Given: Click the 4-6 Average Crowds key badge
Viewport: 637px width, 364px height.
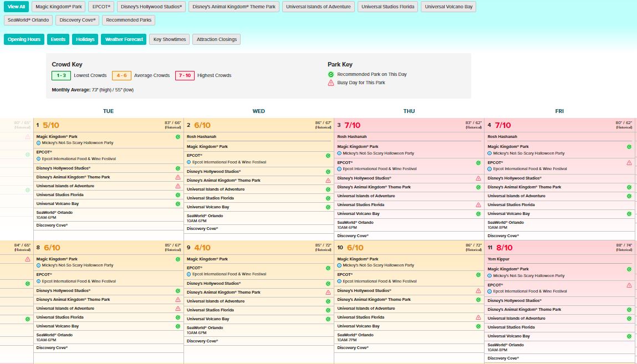Looking at the screenshot, I should [x=121, y=75].
